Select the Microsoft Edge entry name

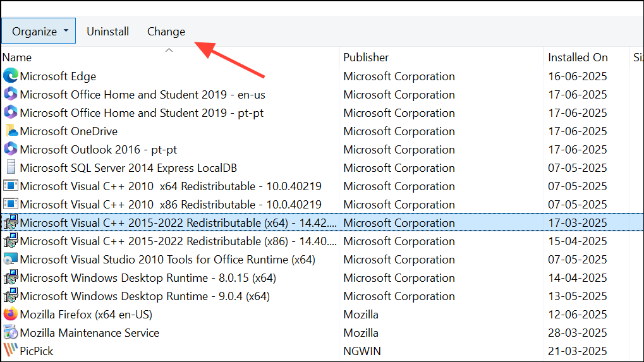[58, 76]
